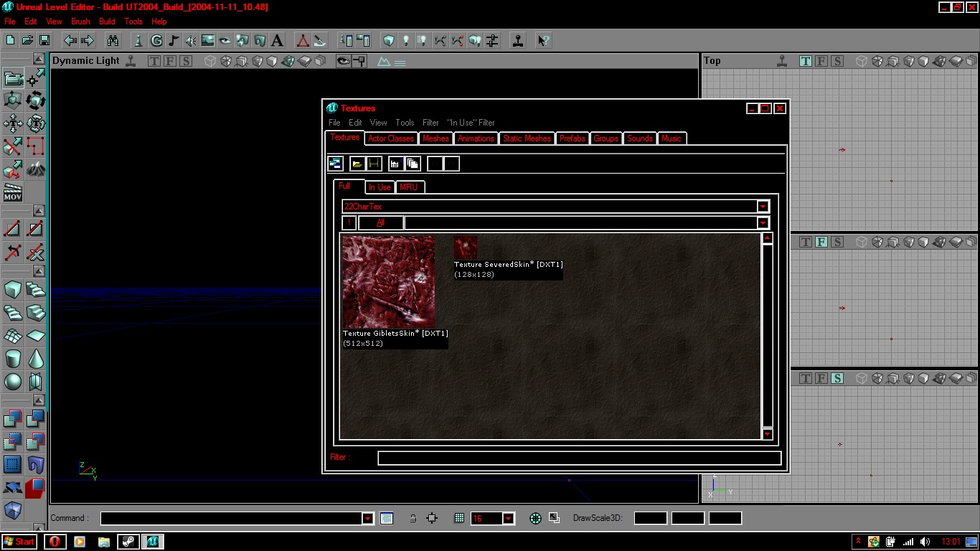The height and width of the screenshot is (551, 980).
Task: Toggle T view in Dynamic Light viewport
Action: (154, 61)
